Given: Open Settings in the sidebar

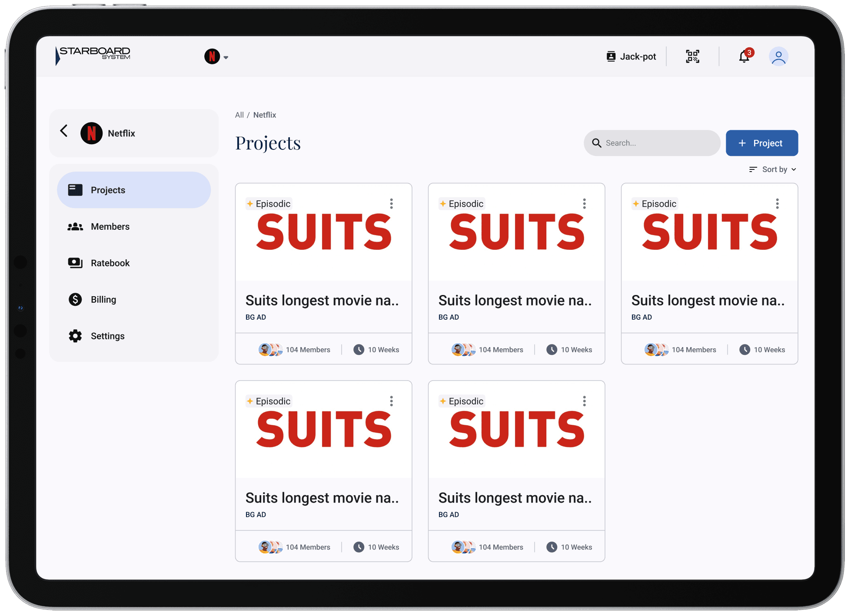Looking at the screenshot, I should click(107, 336).
